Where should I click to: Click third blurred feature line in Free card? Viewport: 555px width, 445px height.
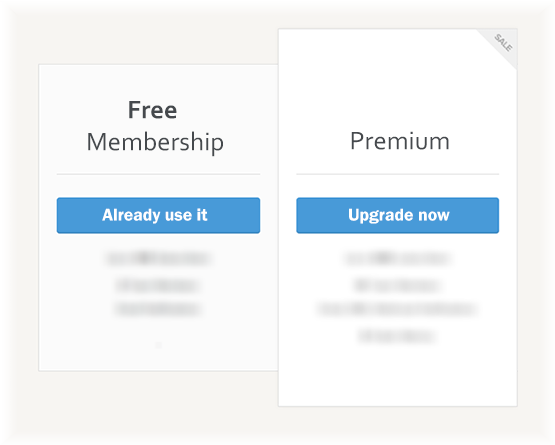click(158, 308)
